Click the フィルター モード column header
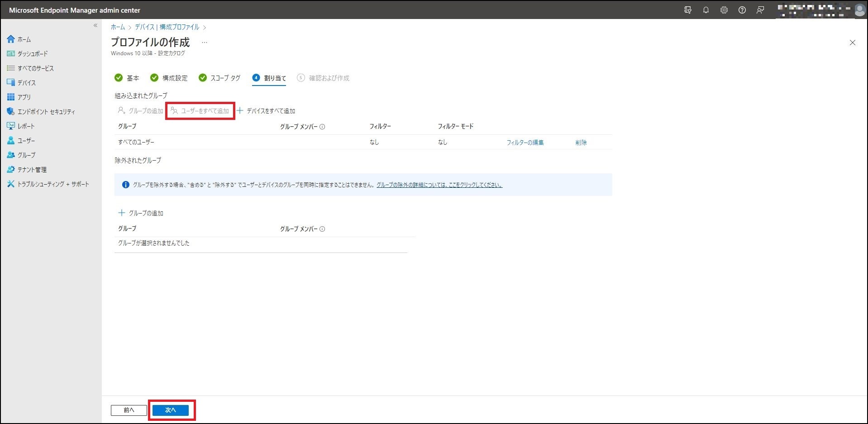This screenshot has width=868, height=424. click(x=456, y=126)
